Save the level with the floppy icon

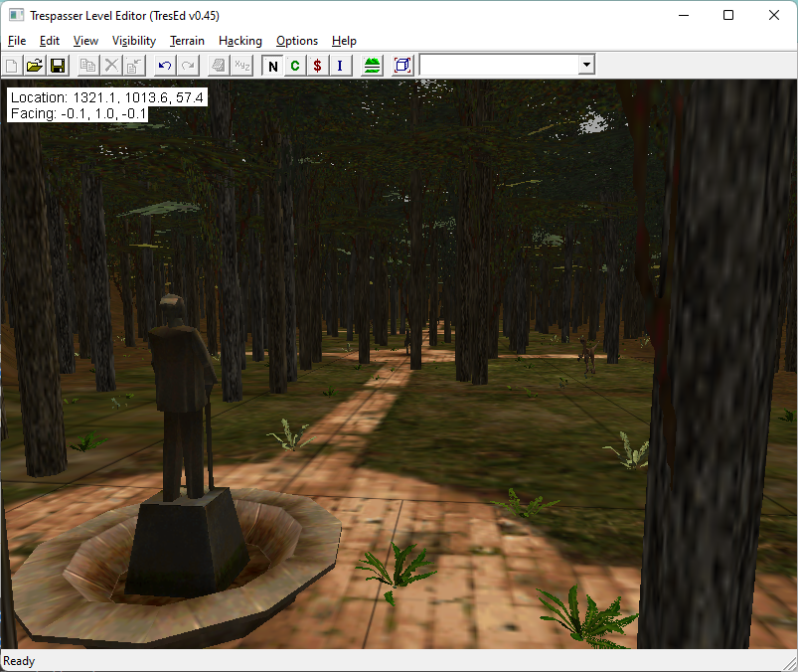pyautogui.click(x=58, y=66)
